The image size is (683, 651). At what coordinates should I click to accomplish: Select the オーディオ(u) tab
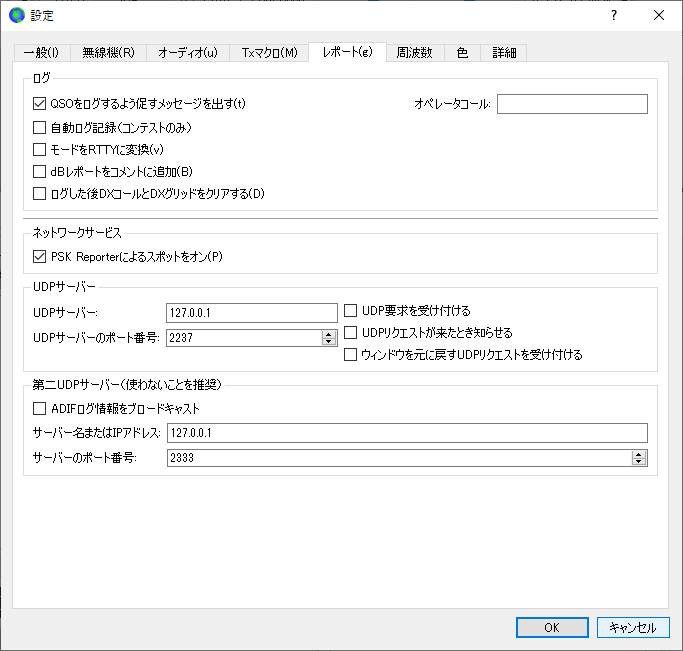pos(188,53)
